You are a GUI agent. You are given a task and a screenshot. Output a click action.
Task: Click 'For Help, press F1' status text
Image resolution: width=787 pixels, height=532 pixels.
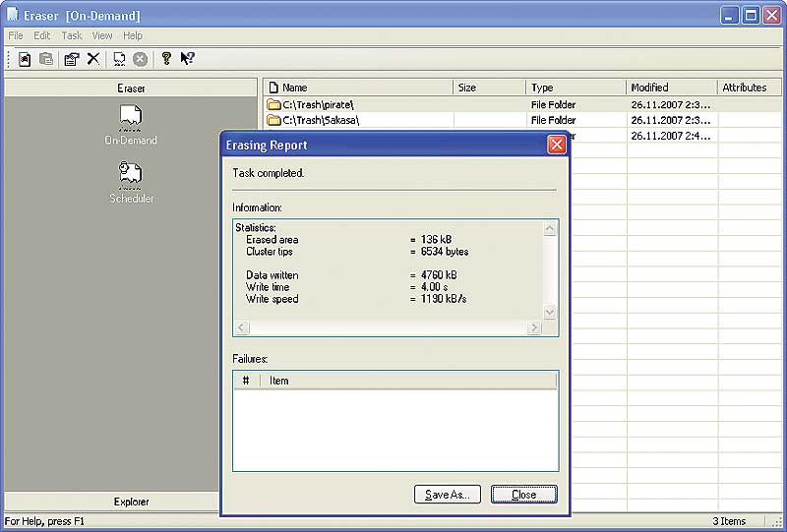[x=44, y=521]
